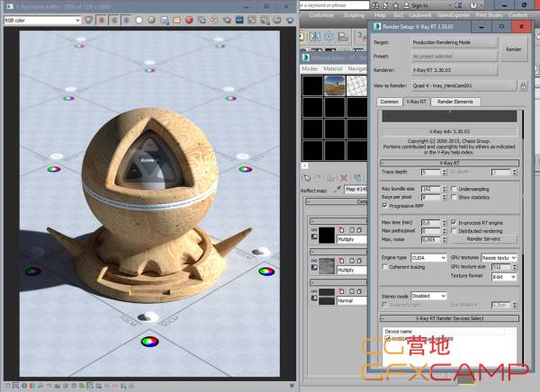Viewport: 540px width, 392px height.
Task: Click the Render Servers button
Action: (484, 239)
